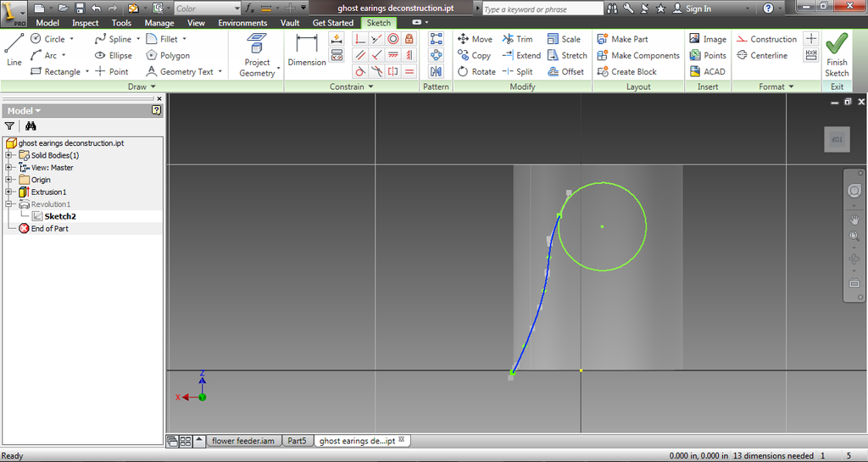Click the Save icon in quick access toolbar
This screenshot has width=868, height=462.
80,8
